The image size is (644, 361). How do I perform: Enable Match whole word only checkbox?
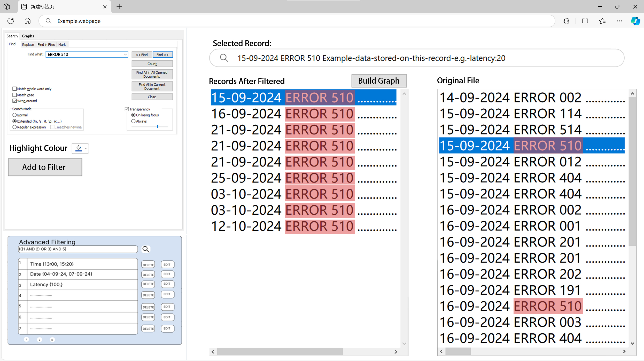pyautogui.click(x=14, y=89)
